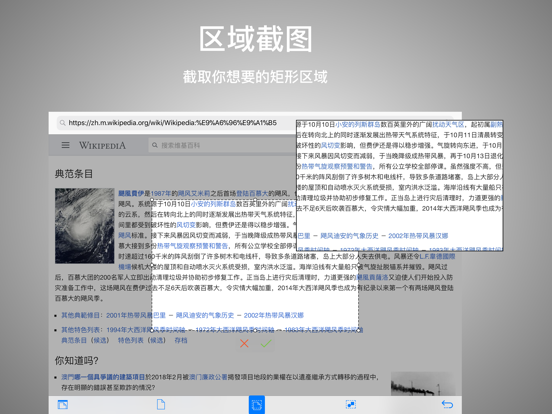Open the smokestack photo under 你知道吗

423,384
